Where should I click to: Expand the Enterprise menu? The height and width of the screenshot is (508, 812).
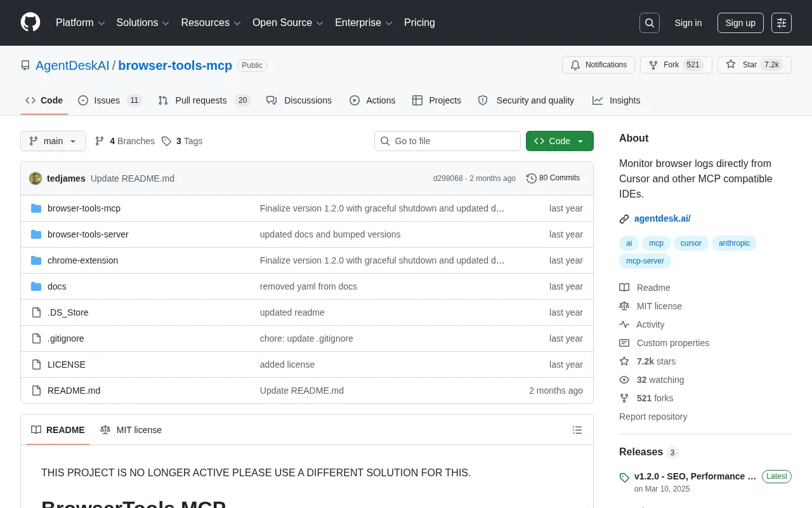363,23
